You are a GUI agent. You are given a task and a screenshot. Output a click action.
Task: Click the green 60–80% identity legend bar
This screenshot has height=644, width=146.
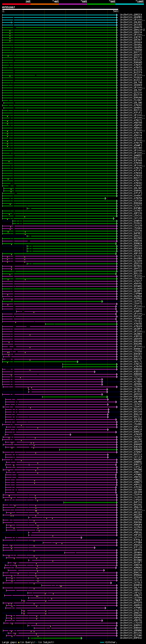pos(101,4)
